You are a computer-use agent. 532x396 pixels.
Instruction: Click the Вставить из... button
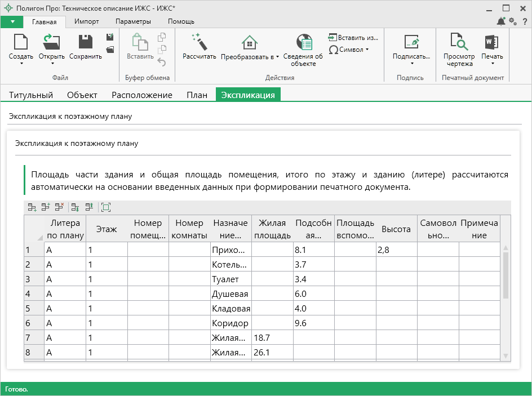pyautogui.click(x=353, y=37)
